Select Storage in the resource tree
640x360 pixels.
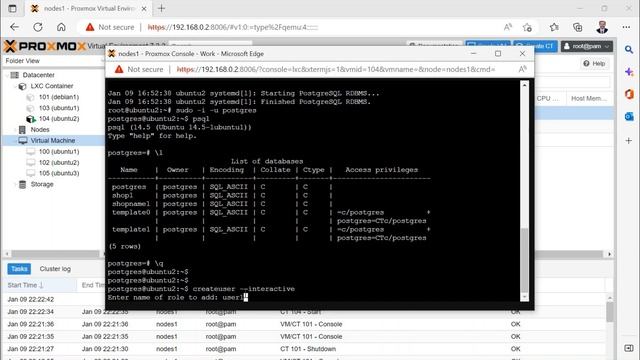tap(42, 184)
